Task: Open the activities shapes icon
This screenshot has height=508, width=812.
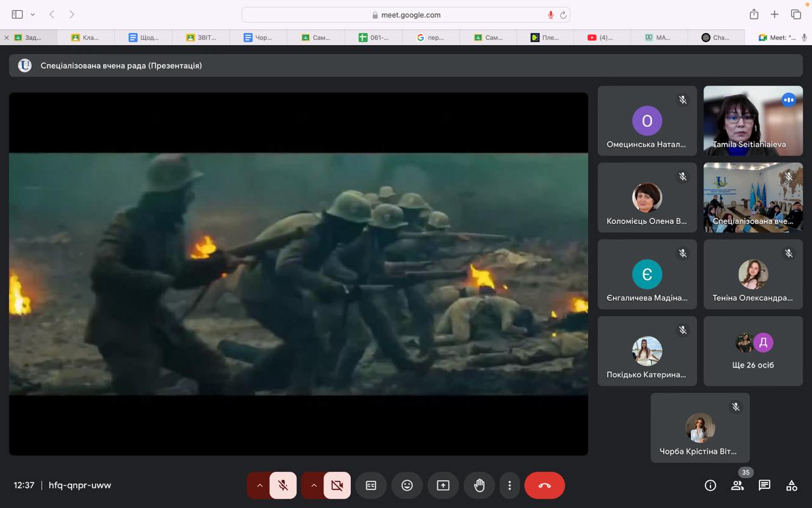Action: tap(792, 485)
